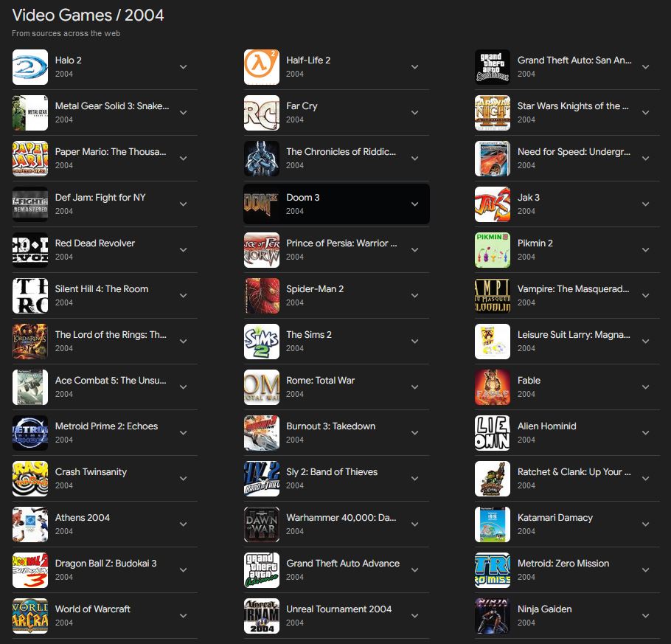Expand the Fable entry chevron

pyautogui.click(x=646, y=387)
